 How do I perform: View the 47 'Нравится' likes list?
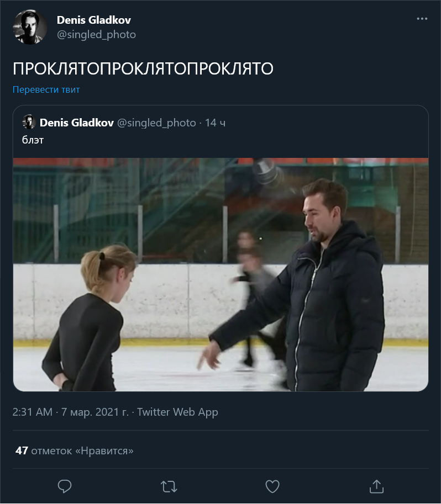(75, 450)
